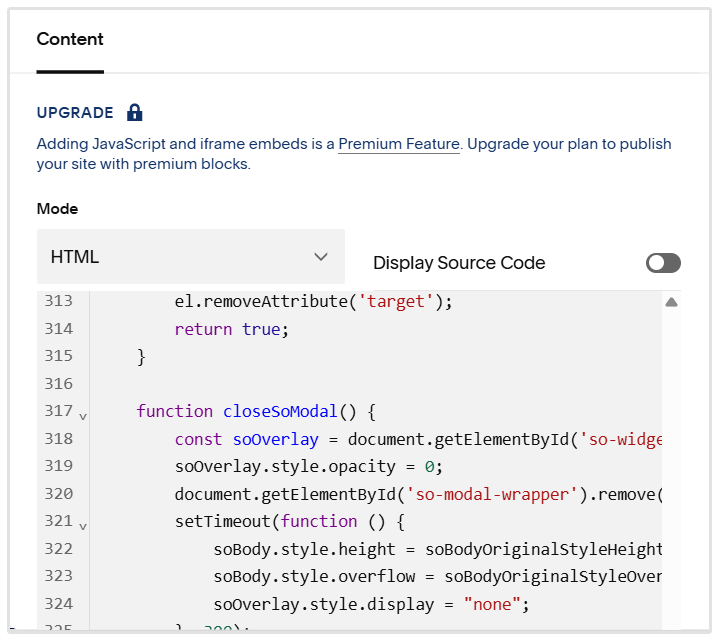Image resolution: width=719 pixels, height=641 pixels.
Task: Click the code editor scroll-up arrow
Action: click(x=671, y=302)
